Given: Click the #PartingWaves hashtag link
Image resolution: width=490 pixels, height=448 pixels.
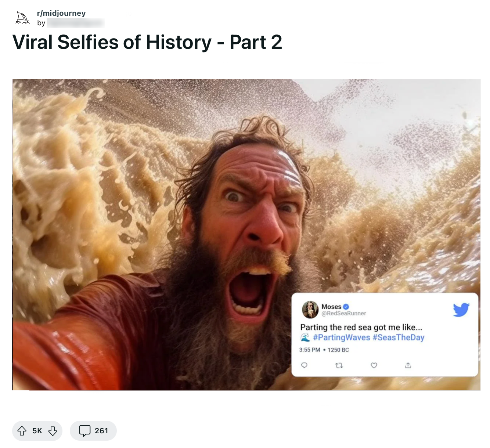Looking at the screenshot, I should point(341,337).
